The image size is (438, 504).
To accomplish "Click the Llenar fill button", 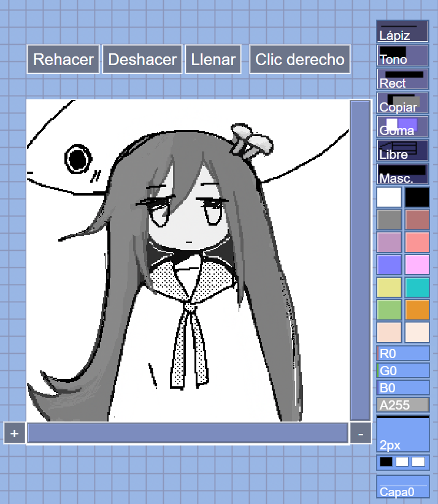I will pyautogui.click(x=213, y=59).
